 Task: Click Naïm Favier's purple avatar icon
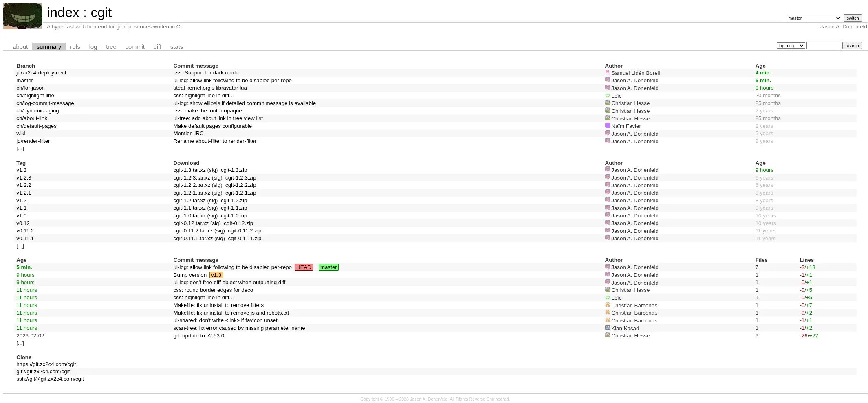pyautogui.click(x=608, y=126)
